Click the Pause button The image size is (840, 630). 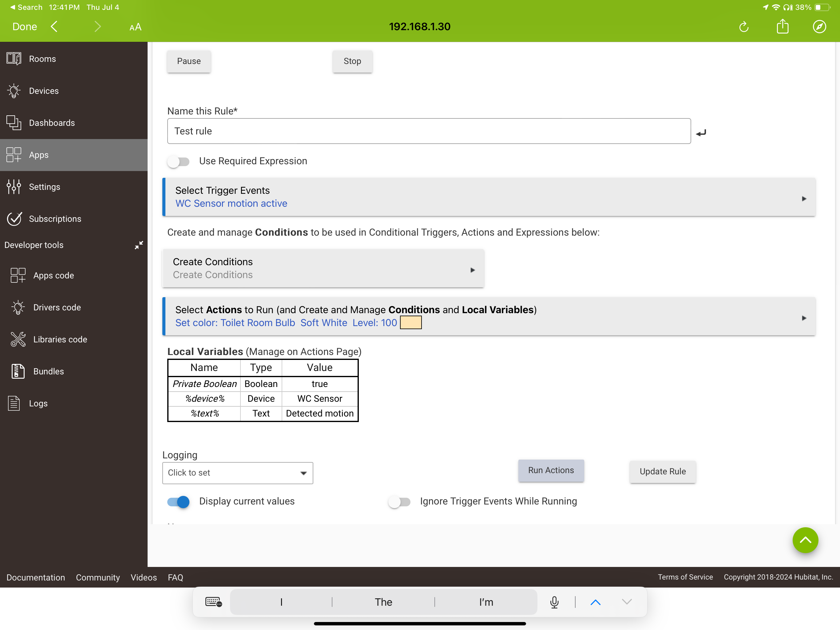click(x=189, y=61)
